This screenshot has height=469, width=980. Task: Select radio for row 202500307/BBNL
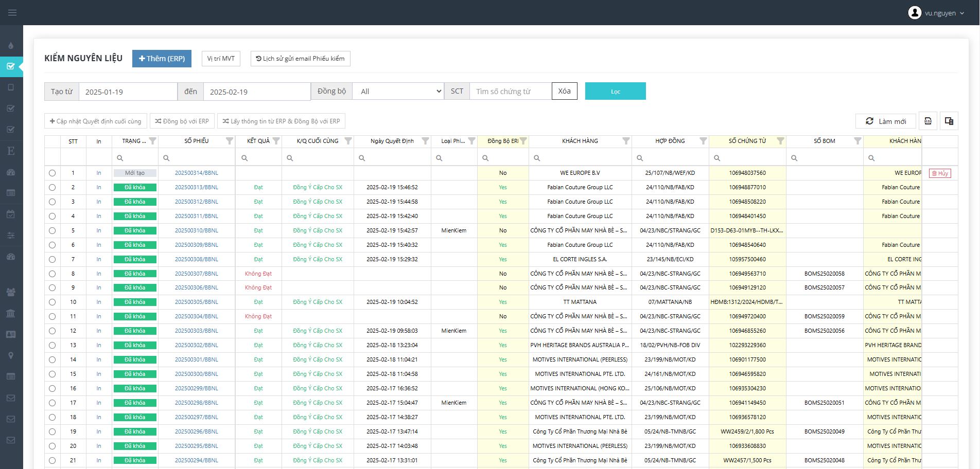(52, 274)
